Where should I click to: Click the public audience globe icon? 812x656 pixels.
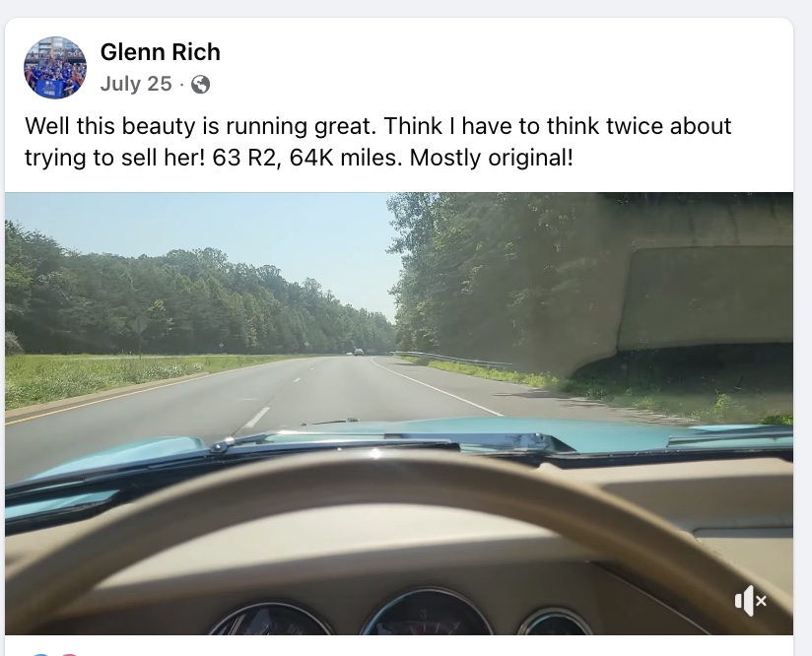click(200, 85)
